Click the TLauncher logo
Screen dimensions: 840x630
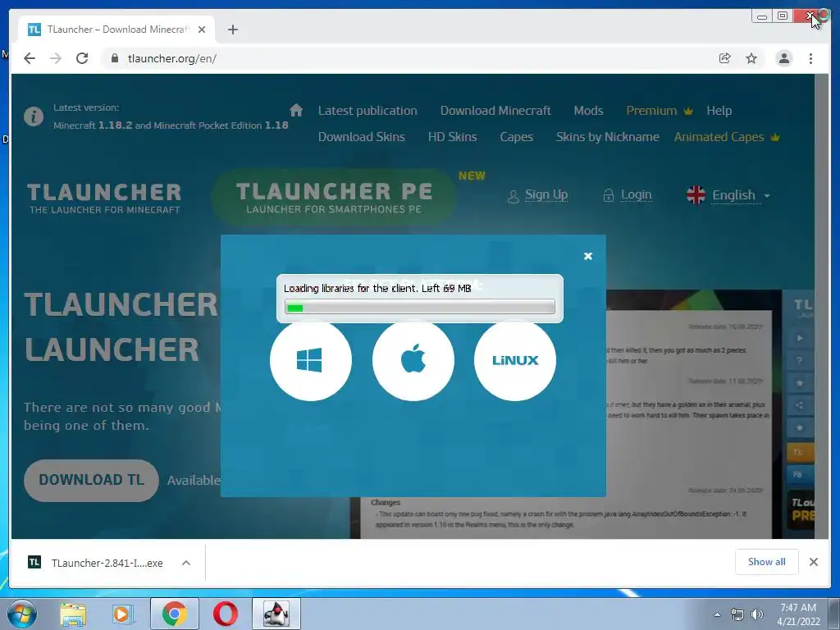[104, 199]
